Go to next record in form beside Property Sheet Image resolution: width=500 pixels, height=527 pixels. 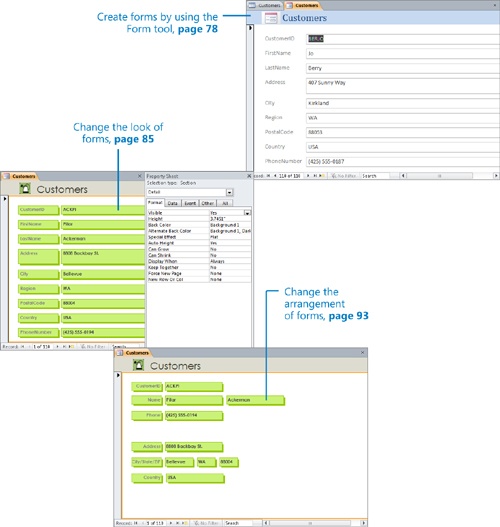click(57, 346)
